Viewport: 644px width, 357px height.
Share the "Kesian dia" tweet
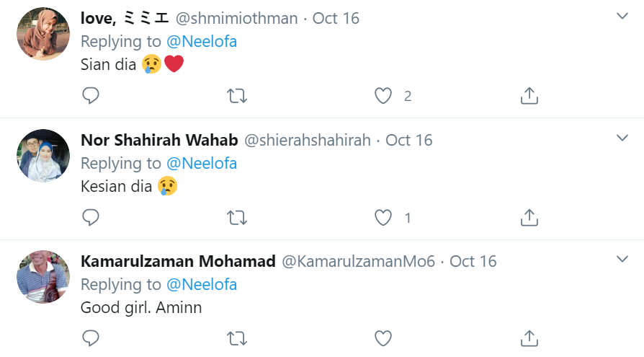[x=529, y=217]
